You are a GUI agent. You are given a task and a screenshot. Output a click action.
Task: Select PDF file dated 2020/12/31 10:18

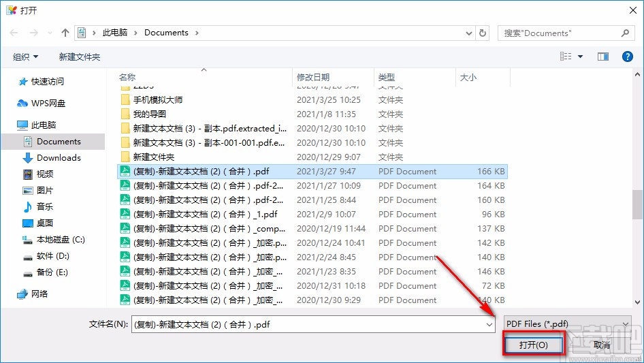click(312, 286)
